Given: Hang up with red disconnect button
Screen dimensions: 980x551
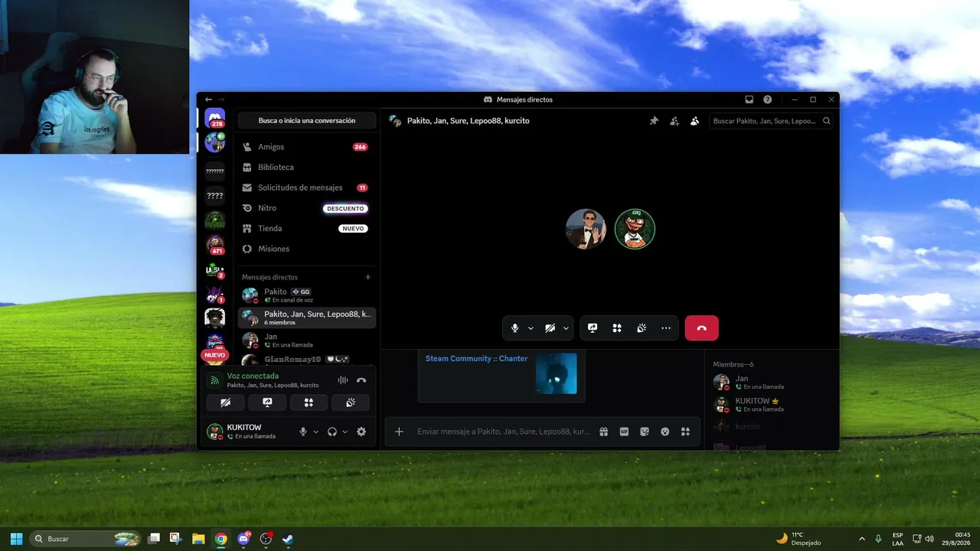Looking at the screenshot, I should [x=702, y=328].
